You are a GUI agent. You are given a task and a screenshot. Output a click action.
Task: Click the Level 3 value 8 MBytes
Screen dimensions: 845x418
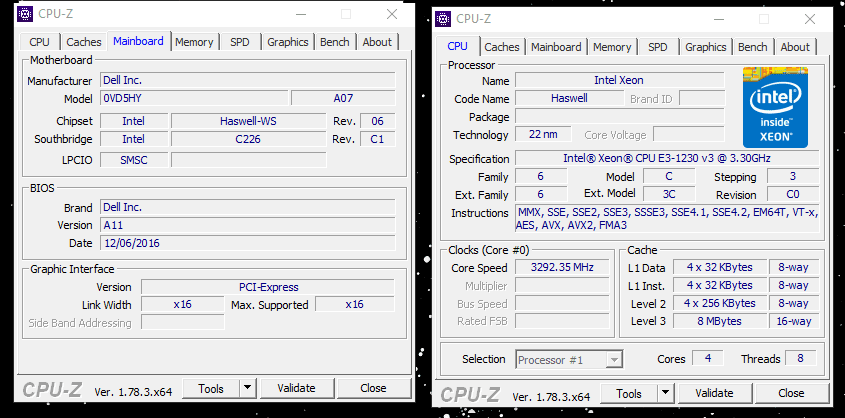click(720, 321)
